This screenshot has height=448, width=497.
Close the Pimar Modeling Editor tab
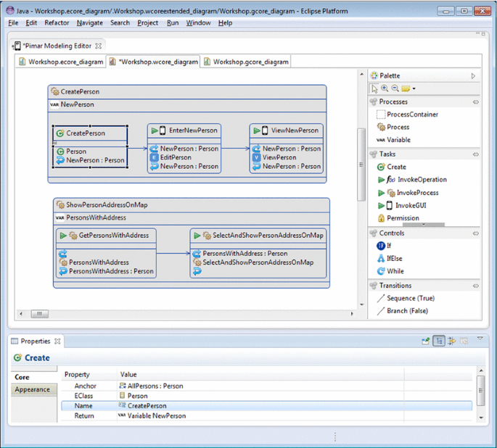coord(99,46)
